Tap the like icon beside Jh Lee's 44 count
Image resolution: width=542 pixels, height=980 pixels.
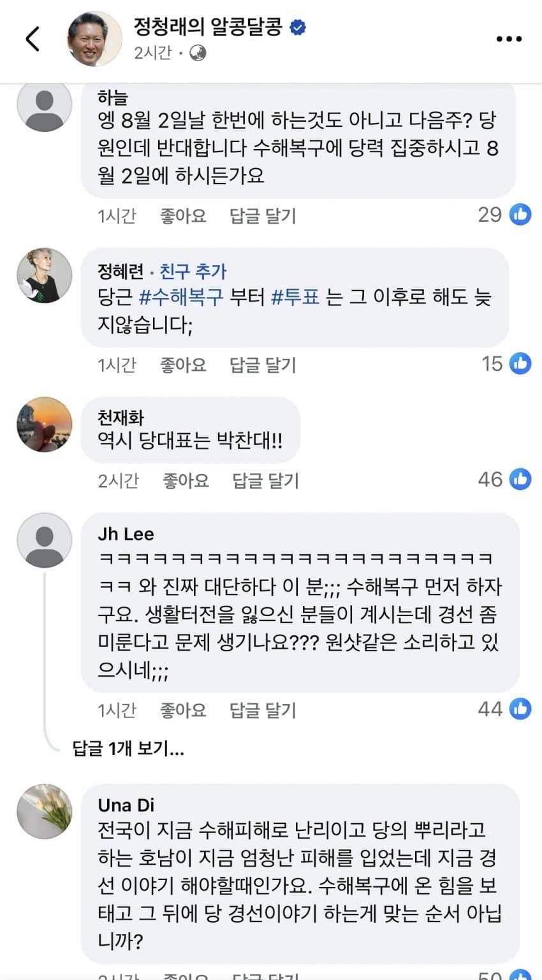[519, 709]
